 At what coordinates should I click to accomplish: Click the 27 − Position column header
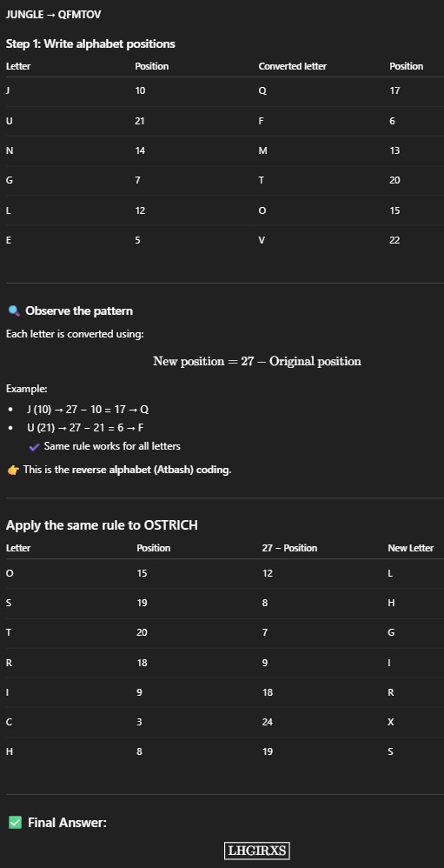tap(289, 548)
